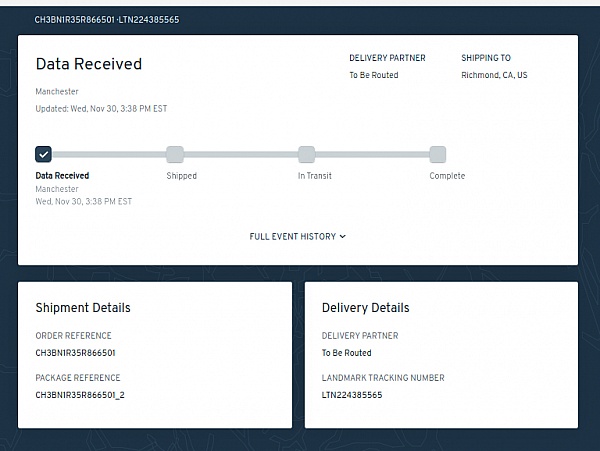Click the In Transit step label
The width and height of the screenshot is (600, 451).
point(315,176)
